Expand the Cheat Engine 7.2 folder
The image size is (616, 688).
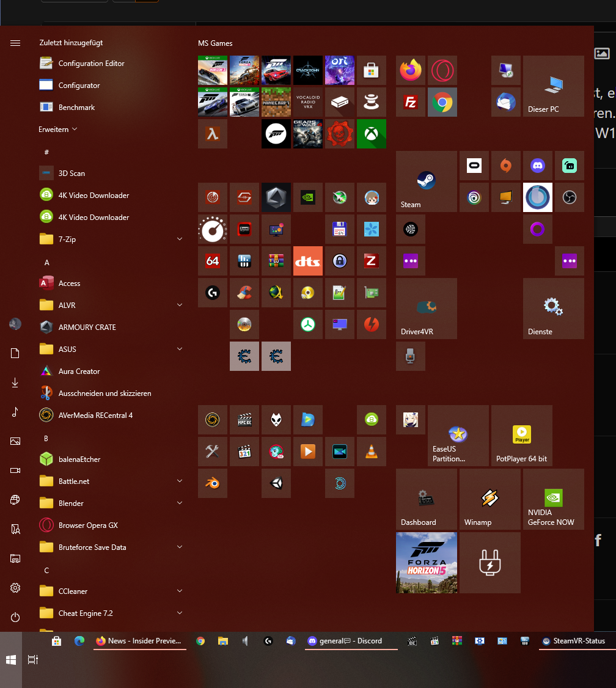111,613
